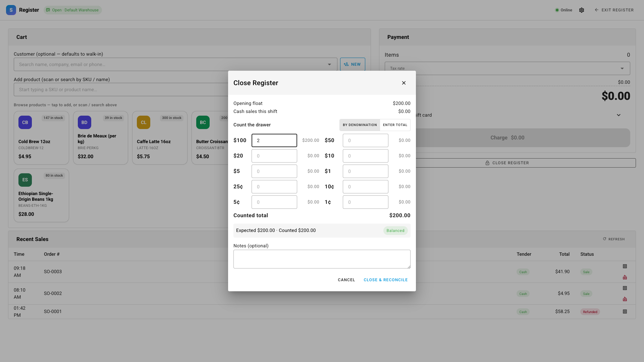Focus the $5 count field
The image size is (644, 362).
click(x=274, y=171)
